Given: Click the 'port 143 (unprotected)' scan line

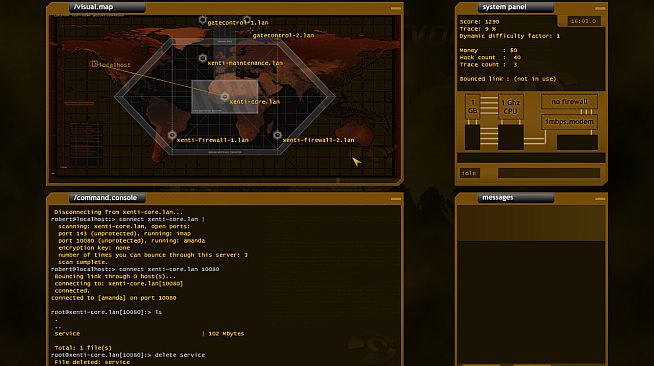Looking at the screenshot, I should click(124, 233).
